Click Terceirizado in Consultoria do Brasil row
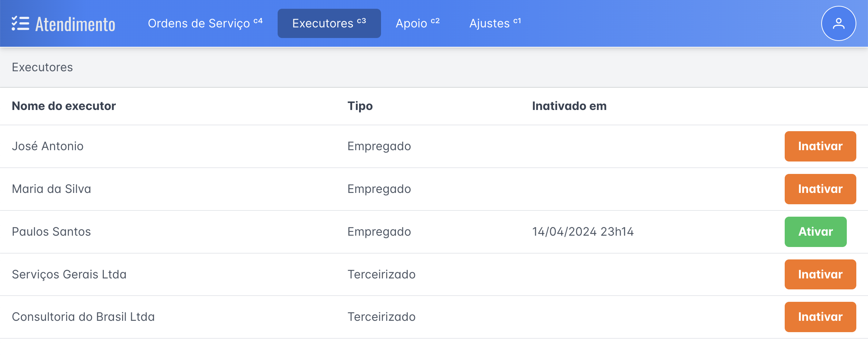Screen dimensions: 868x361 [381, 317]
